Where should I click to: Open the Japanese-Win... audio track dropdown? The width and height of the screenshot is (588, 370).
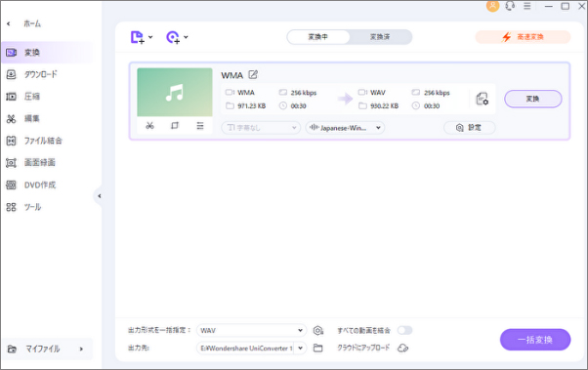pyautogui.click(x=345, y=128)
